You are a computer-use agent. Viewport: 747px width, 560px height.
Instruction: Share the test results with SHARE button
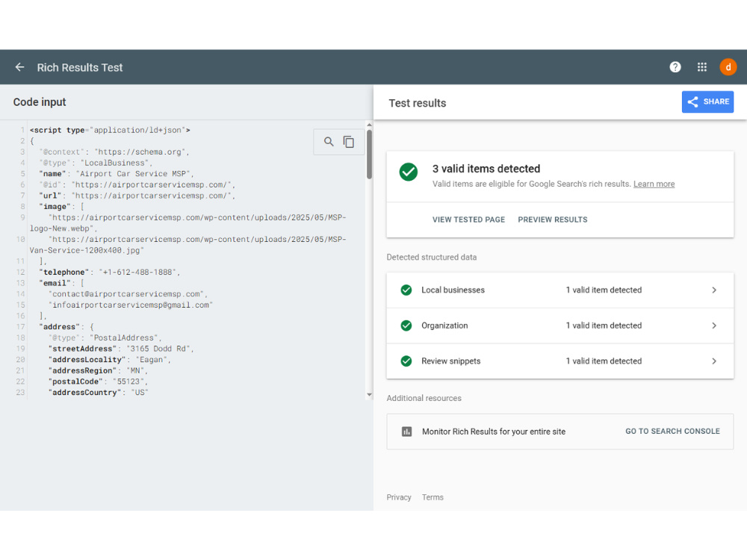(707, 102)
